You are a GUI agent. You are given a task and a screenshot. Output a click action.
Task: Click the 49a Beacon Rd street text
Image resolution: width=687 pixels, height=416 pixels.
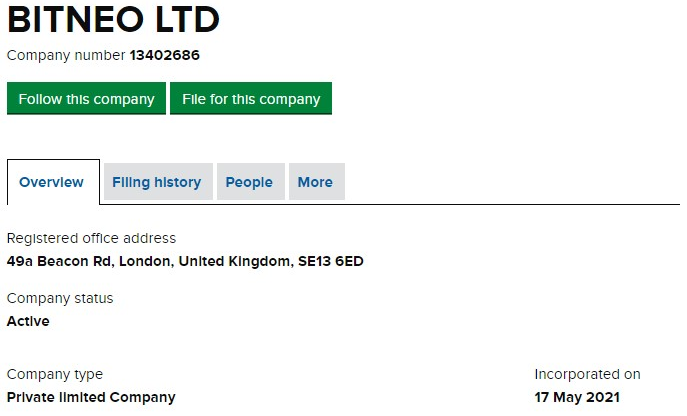62,262
